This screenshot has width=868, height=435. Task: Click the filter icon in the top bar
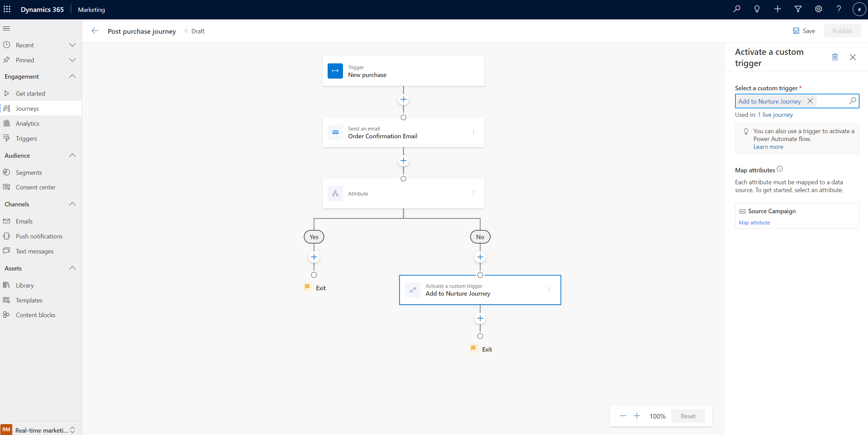pyautogui.click(x=797, y=9)
